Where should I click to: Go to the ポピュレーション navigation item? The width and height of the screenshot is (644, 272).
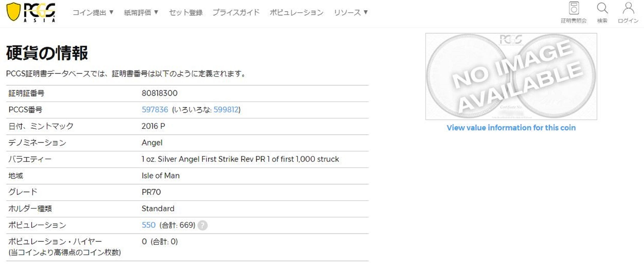296,12
